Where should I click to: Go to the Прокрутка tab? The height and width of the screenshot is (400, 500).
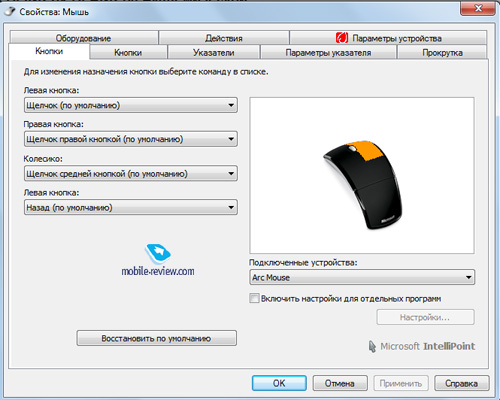tap(442, 53)
